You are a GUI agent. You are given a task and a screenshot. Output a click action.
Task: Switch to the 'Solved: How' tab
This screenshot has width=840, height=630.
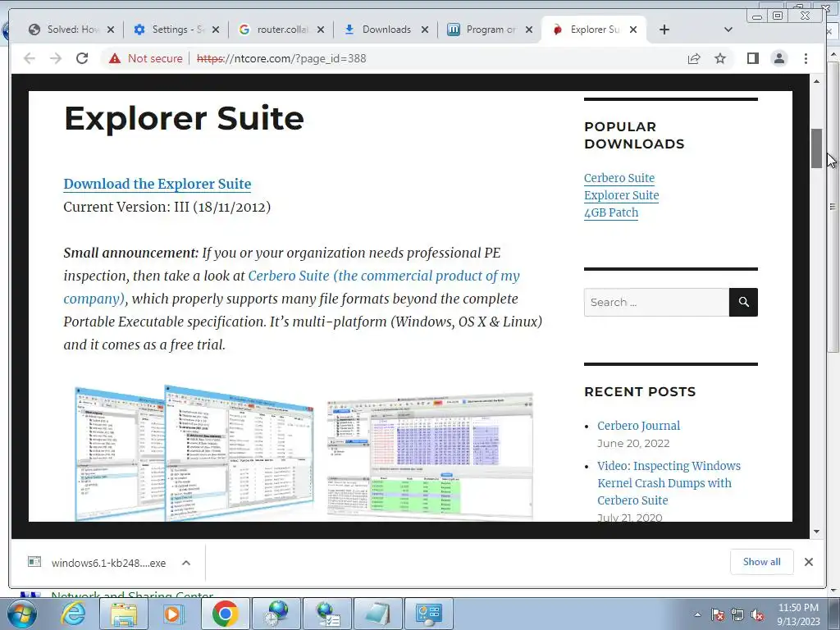click(x=72, y=30)
